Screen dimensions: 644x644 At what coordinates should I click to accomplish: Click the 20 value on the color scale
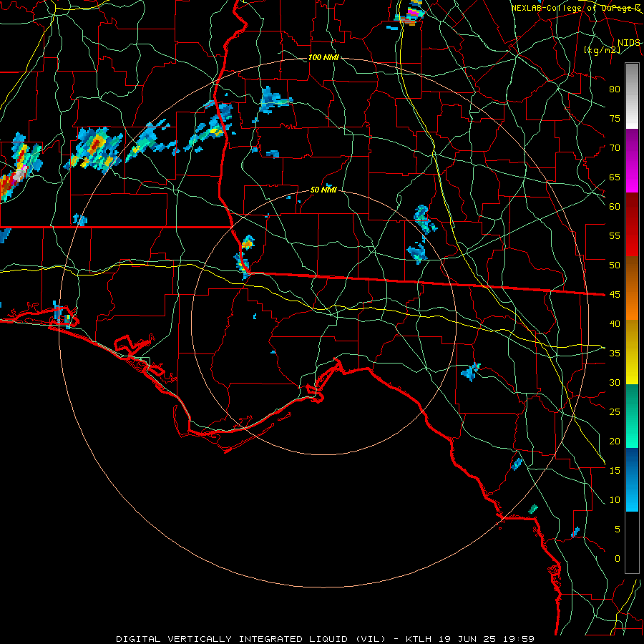pos(615,441)
